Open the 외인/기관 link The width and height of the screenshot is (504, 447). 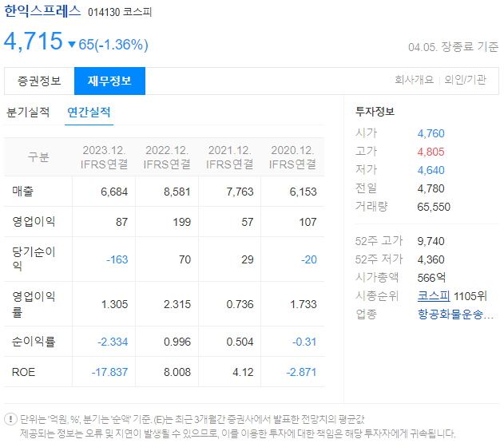pos(465,80)
